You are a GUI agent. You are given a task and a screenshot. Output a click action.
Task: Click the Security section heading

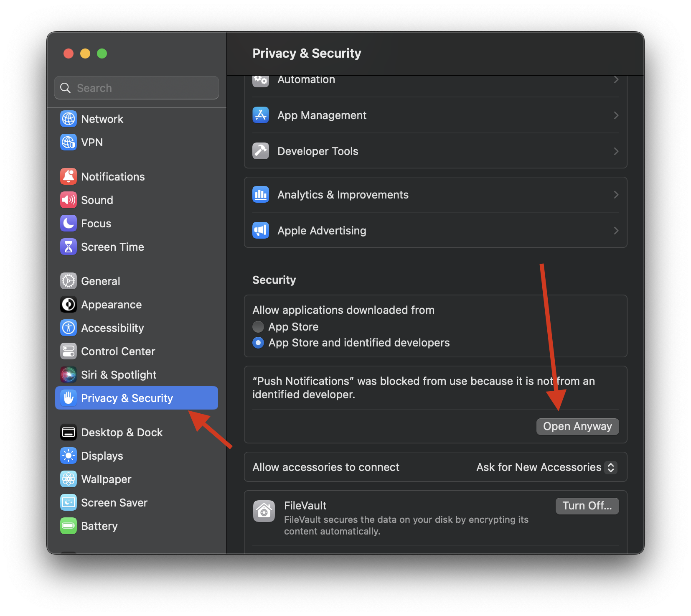pyautogui.click(x=274, y=280)
